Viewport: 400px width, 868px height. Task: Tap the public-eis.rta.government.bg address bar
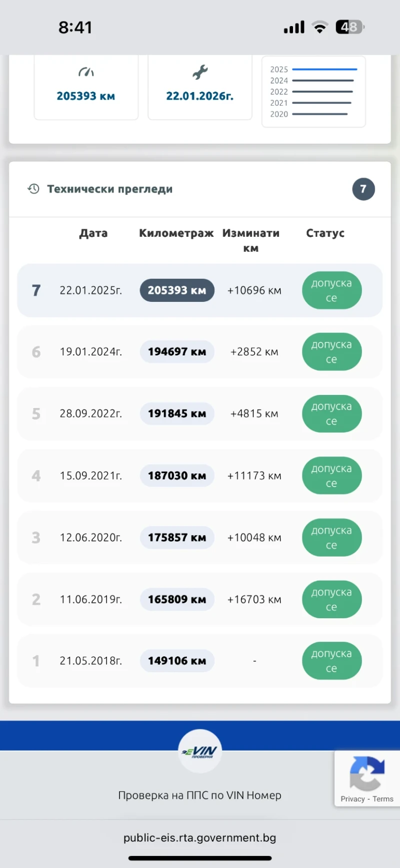point(200,837)
